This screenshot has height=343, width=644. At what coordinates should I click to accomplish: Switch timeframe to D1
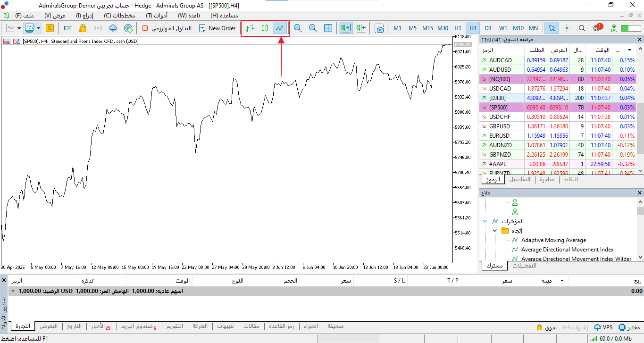[x=488, y=28]
